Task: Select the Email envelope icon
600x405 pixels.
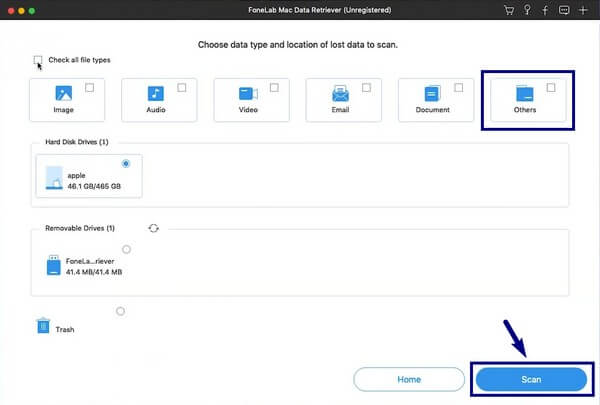Action: pyautogui.click(x=340, y=93)
